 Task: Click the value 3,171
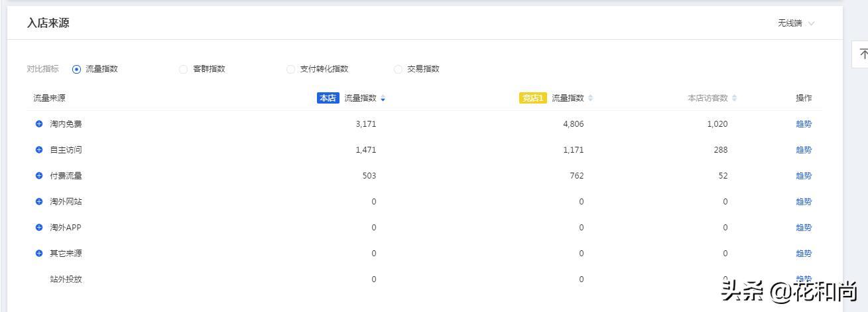(x=366, y=123)
